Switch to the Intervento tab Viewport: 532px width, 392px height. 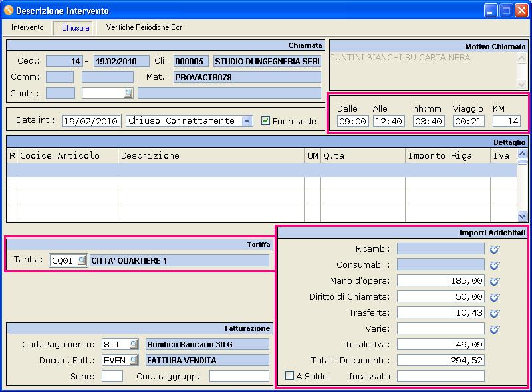(x=27, y=27)
